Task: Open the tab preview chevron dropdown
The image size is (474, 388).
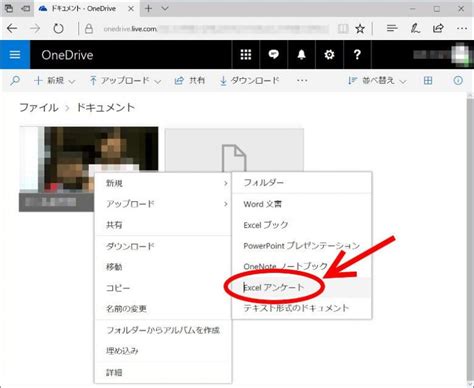Action: tap(165, 9)
